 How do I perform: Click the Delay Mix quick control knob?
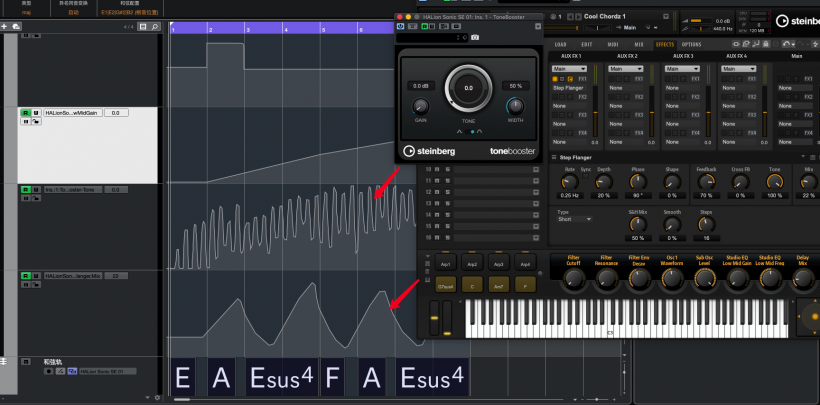click(803, 280)
